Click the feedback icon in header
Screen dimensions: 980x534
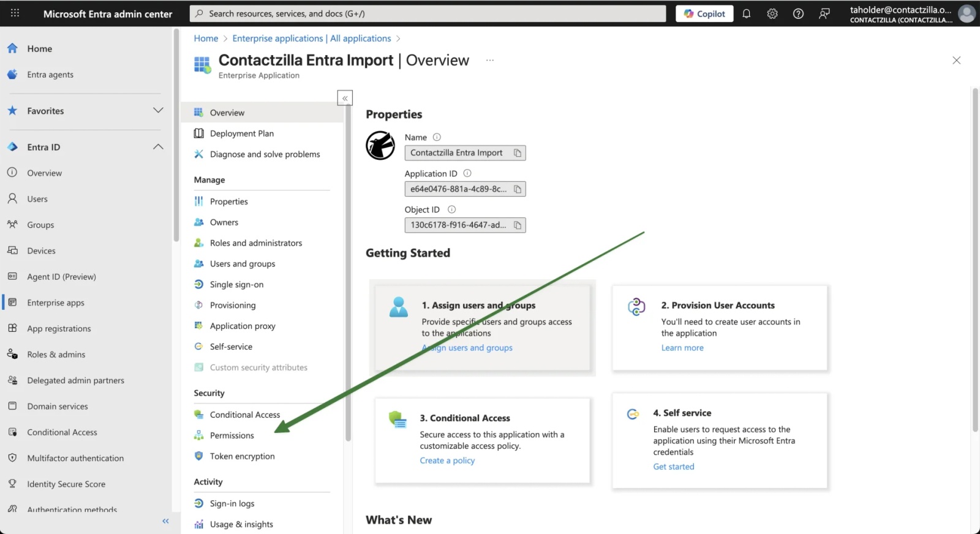point(824,13)
